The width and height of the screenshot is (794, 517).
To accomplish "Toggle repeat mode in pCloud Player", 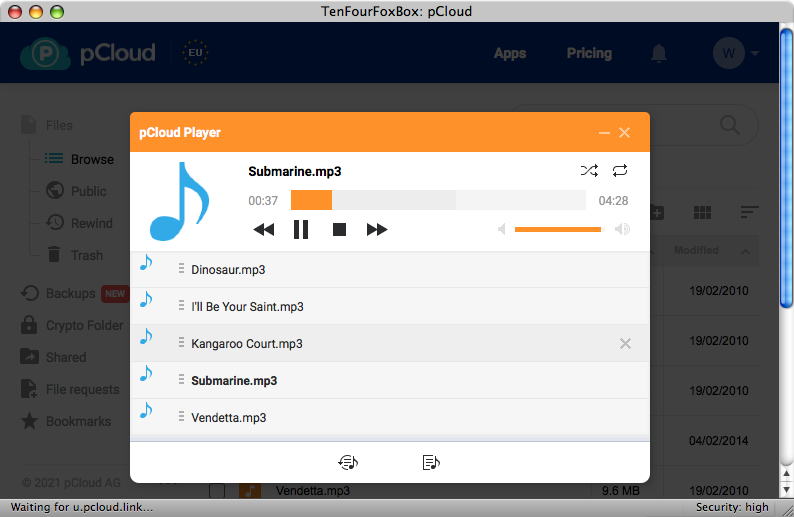I will pos(620,171).
